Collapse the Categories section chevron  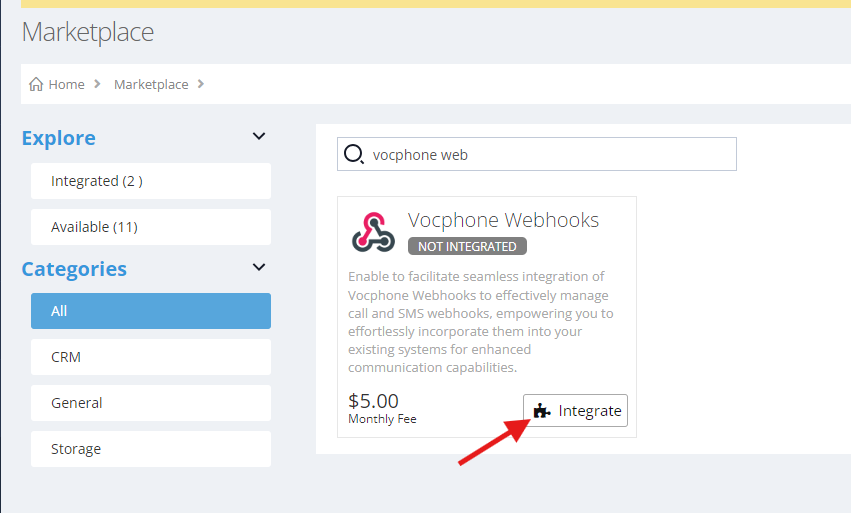point(259,267)
